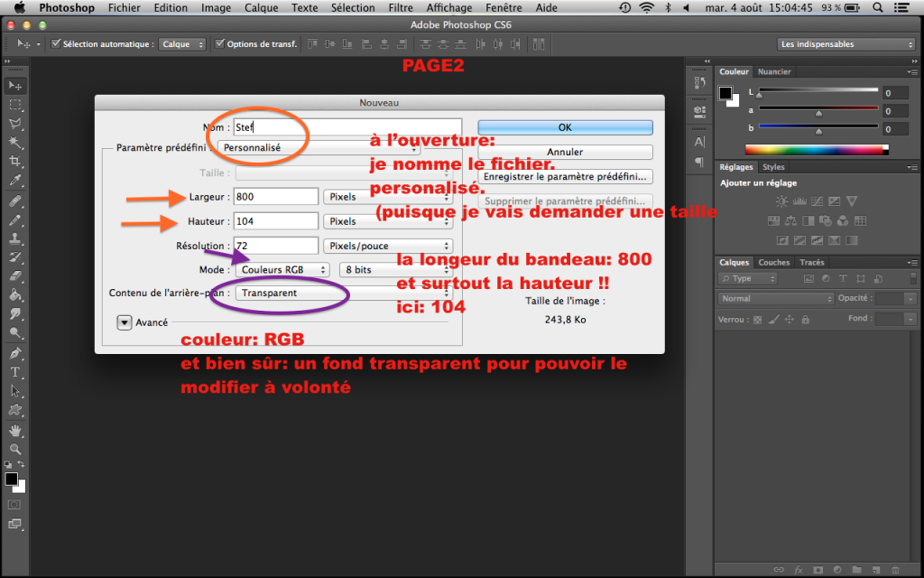This screenshot has height=578, width=924.
Task: Select the Custom Shape tool
Action: point(14,410)
